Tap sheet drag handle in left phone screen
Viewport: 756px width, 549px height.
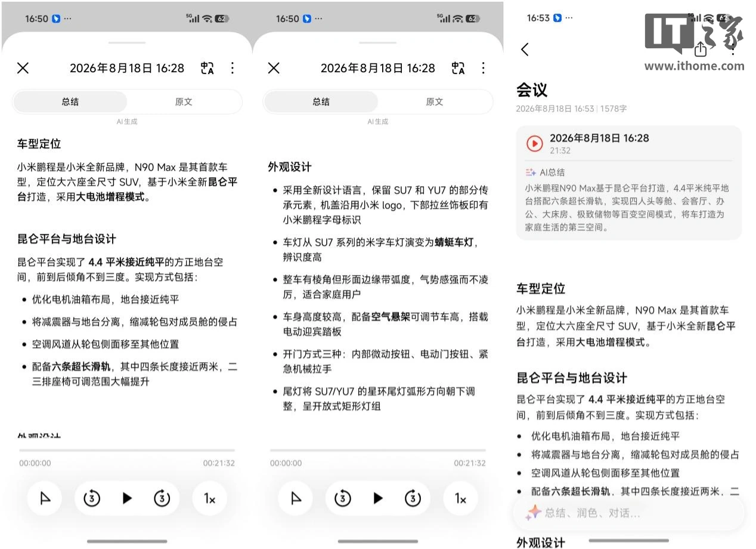[127, 43]
